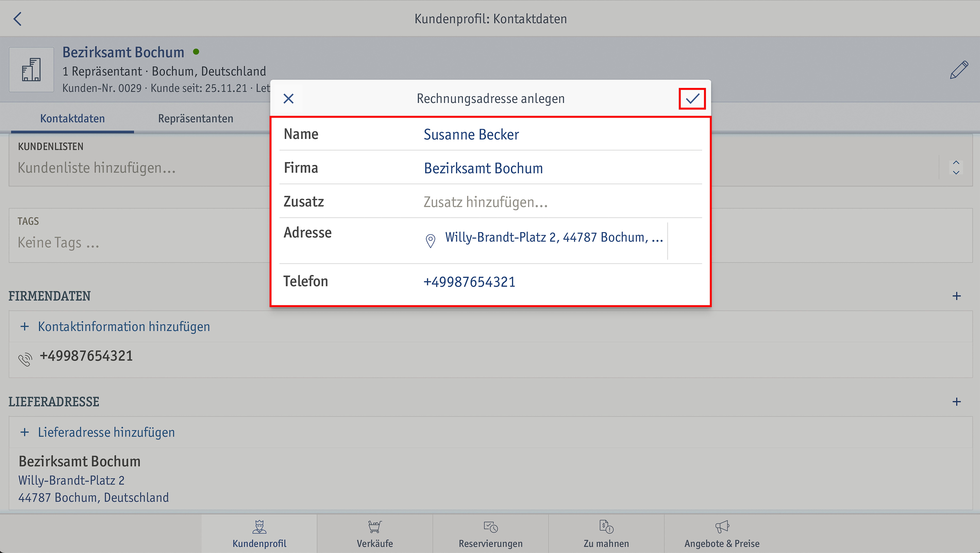Open Kundenprofil in the bottom bar
The width and height of the screenshot is (980, 553).
pyautogui.click(x=259, y=534)
